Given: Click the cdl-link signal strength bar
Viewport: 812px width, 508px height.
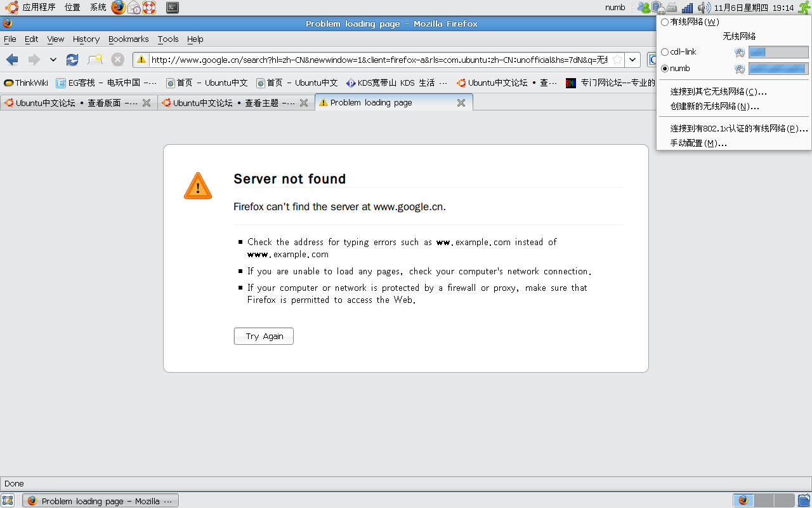Looking at the screenshot, I should (x=778, y=52).
